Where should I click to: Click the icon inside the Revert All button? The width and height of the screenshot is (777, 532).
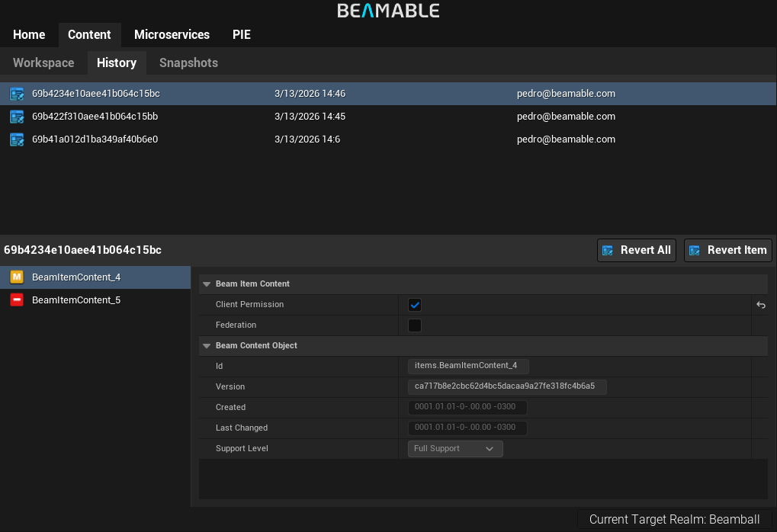click(608, 250)
